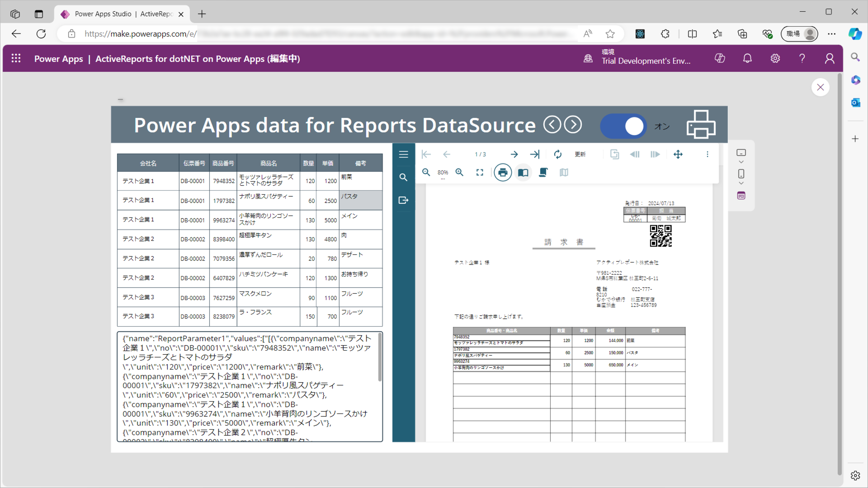The height and width of the screenshot is (488, 868).
Task: Click the purple layout icon in side panel
Action: coord(741,196)
